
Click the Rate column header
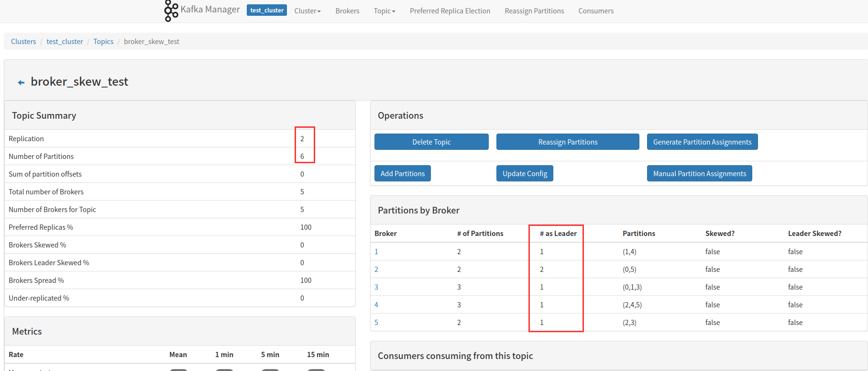pyautogui.click(x=16, y=355)
